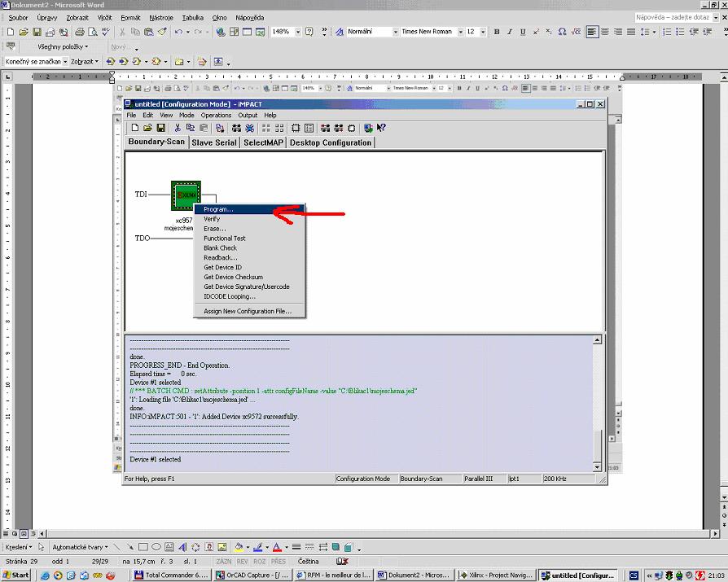Open Times New Roman font dropdown

tap(461, 32)
